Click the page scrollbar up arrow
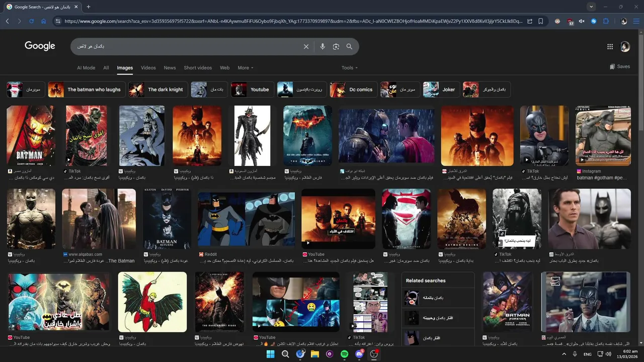The image size is (644, 362). (641, 32)
